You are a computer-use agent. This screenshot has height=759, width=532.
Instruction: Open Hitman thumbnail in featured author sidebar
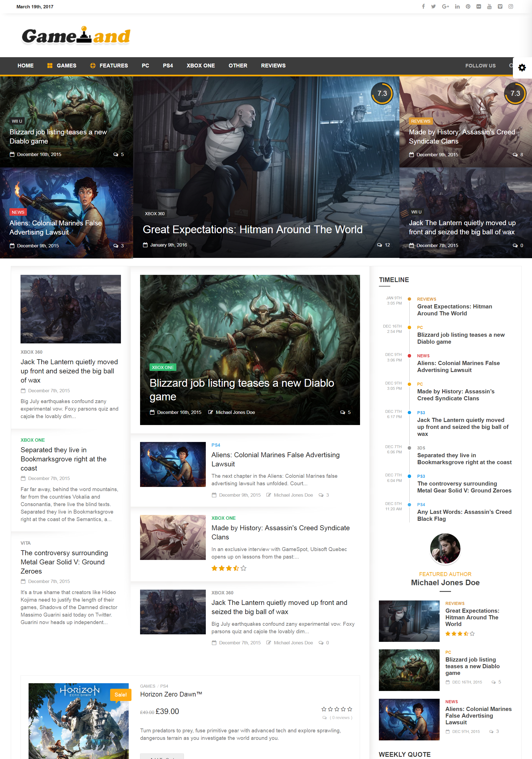point(409,621)
